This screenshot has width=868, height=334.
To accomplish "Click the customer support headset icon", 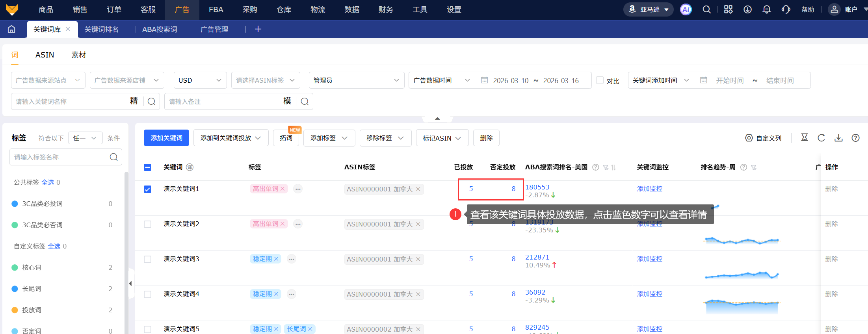I will click(x=786, y=9).
